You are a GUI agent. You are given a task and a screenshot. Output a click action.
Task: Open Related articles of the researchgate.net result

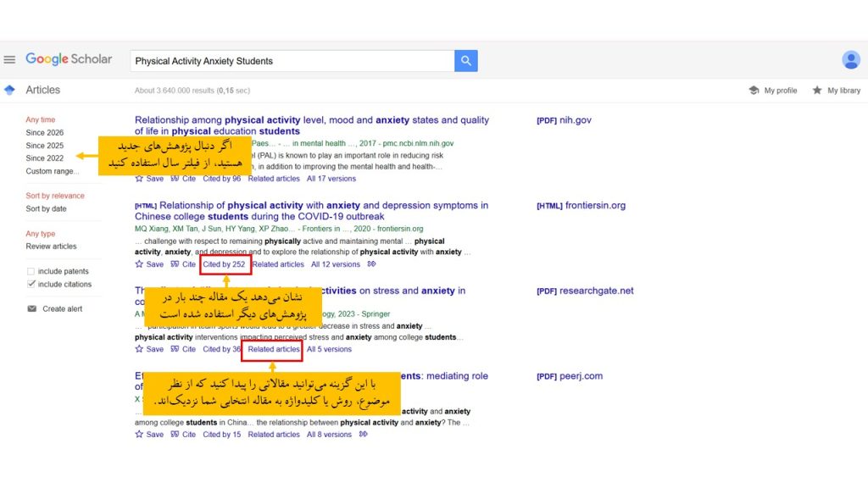(274, 349)
